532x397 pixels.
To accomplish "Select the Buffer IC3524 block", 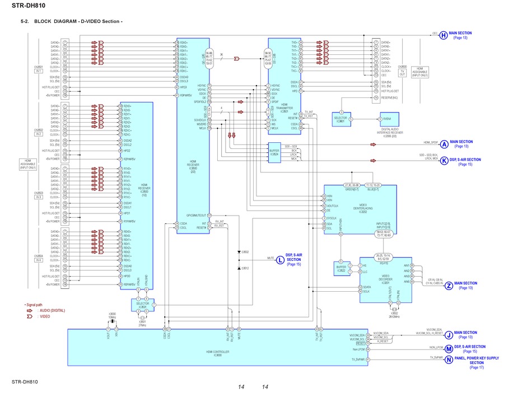I will tap(274, 153).
